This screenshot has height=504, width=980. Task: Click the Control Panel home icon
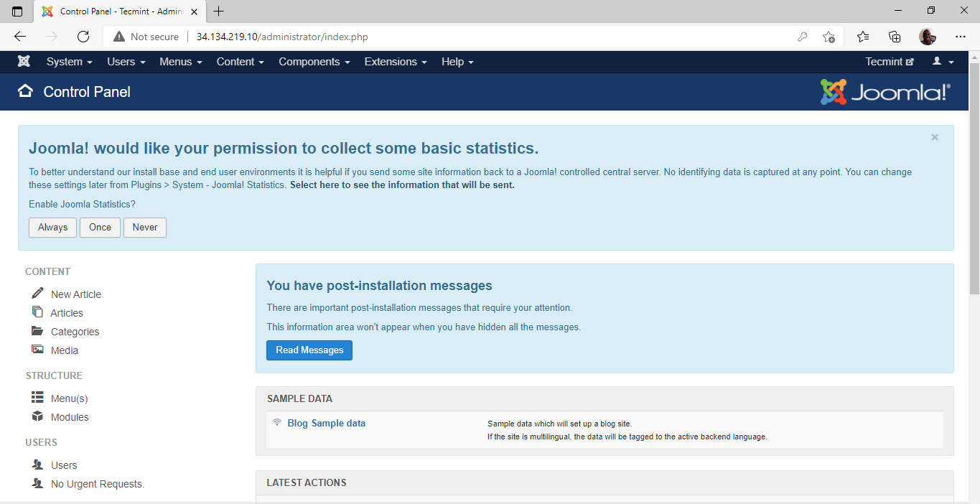[x=25, y=91]
